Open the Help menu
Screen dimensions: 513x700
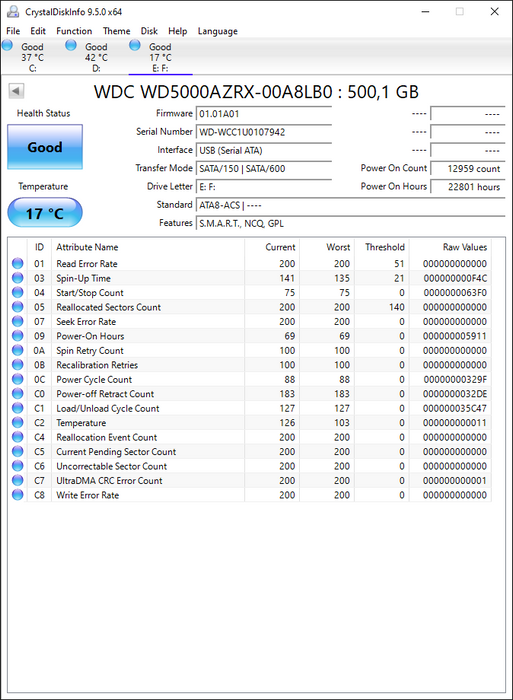click(x=177, y=31)
